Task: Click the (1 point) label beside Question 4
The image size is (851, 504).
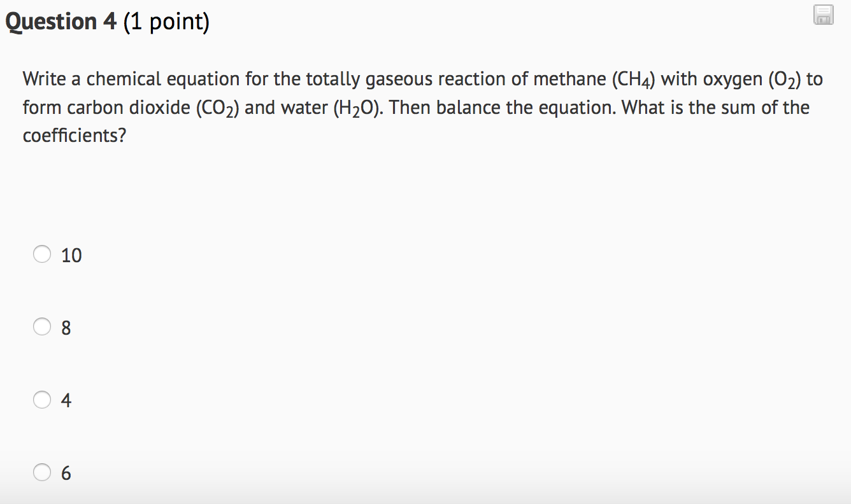Action: pos(167,21)
